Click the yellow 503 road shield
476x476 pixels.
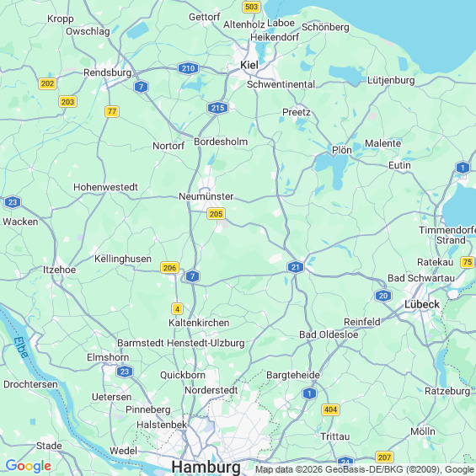[251, 7]
